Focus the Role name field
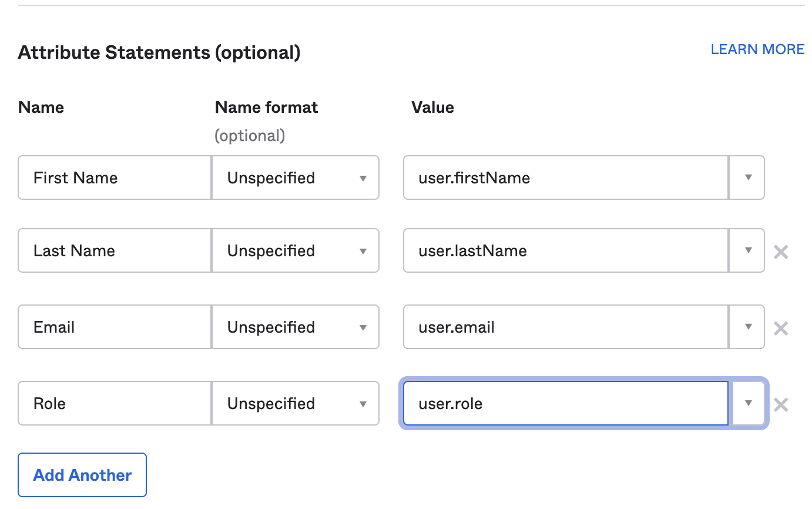Screen dimensions: 812x509 click(x=115, y=403)
